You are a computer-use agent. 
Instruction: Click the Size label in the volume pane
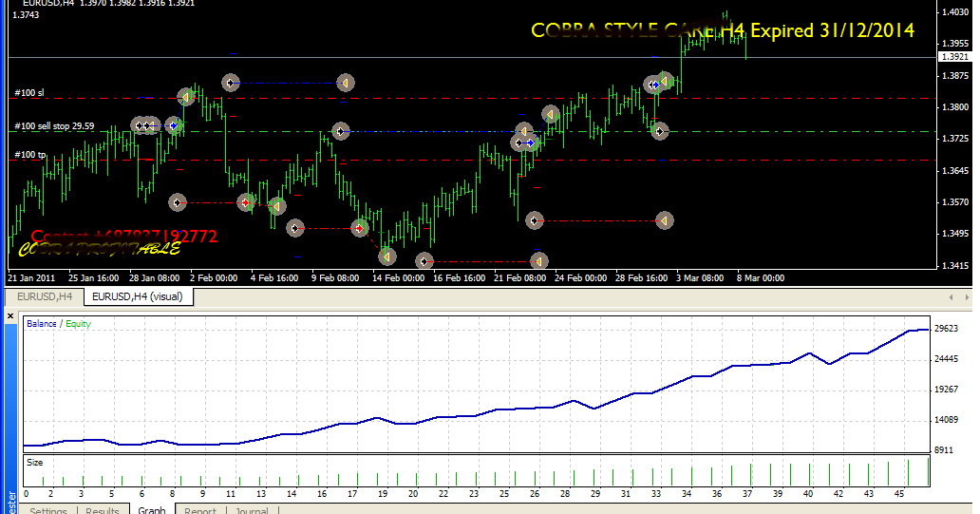pyautogui.click(x=35, y=462)
